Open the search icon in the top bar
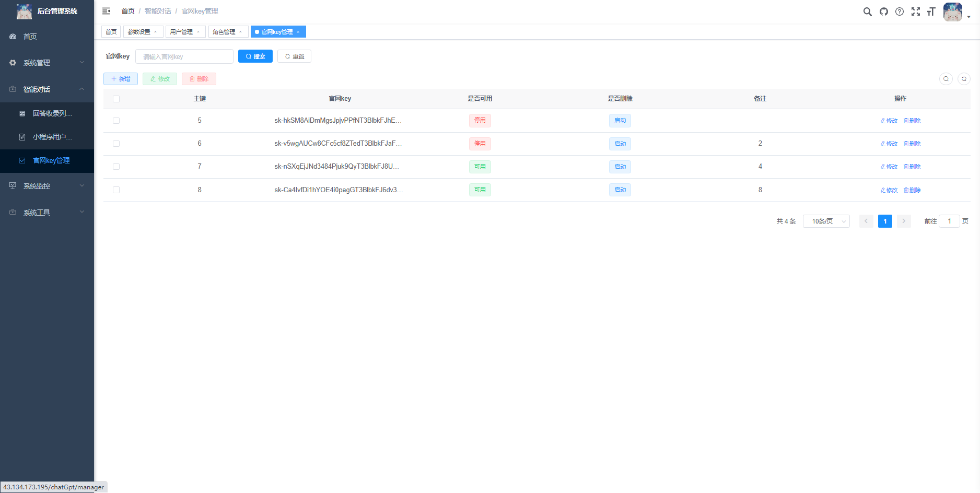The height and width of the screenshot is (493, 980). [867, 11]
